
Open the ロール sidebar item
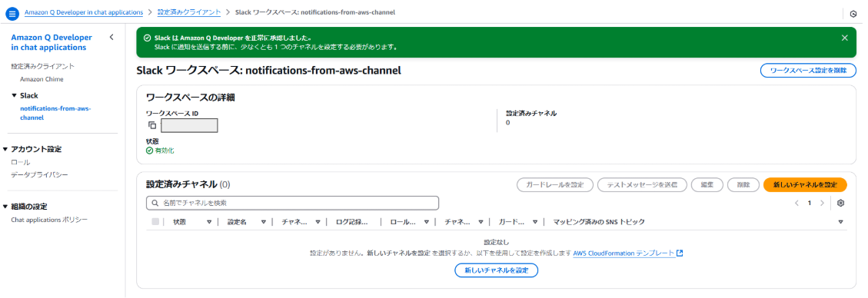point(21,162)
